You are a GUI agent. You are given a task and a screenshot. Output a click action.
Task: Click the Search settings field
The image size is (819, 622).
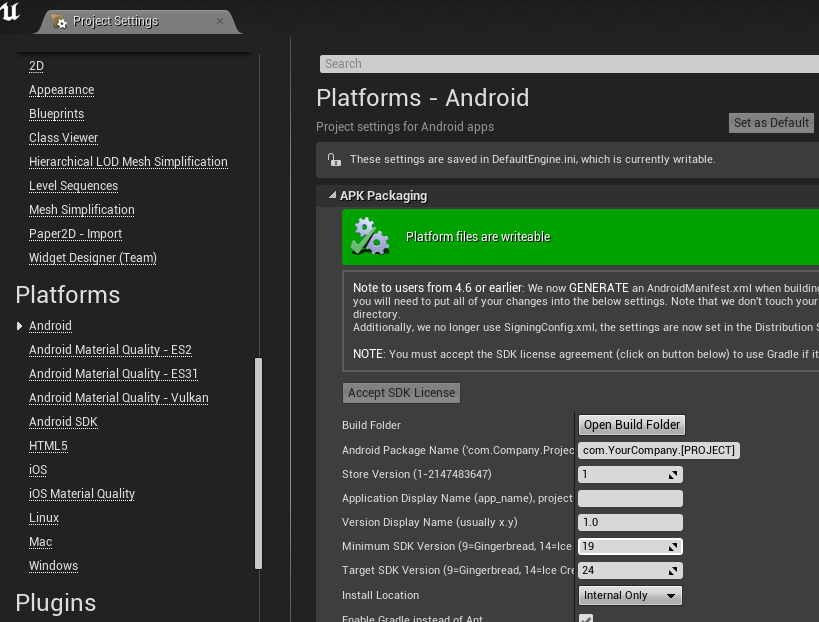click(569, 64)
